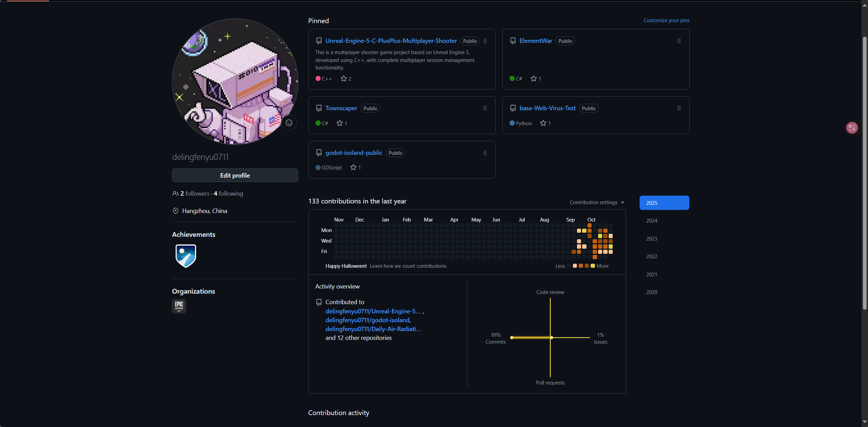Click the brightest legend square next to More
The height and width of the screenshot is (427, 868).
tap(593, 266)
